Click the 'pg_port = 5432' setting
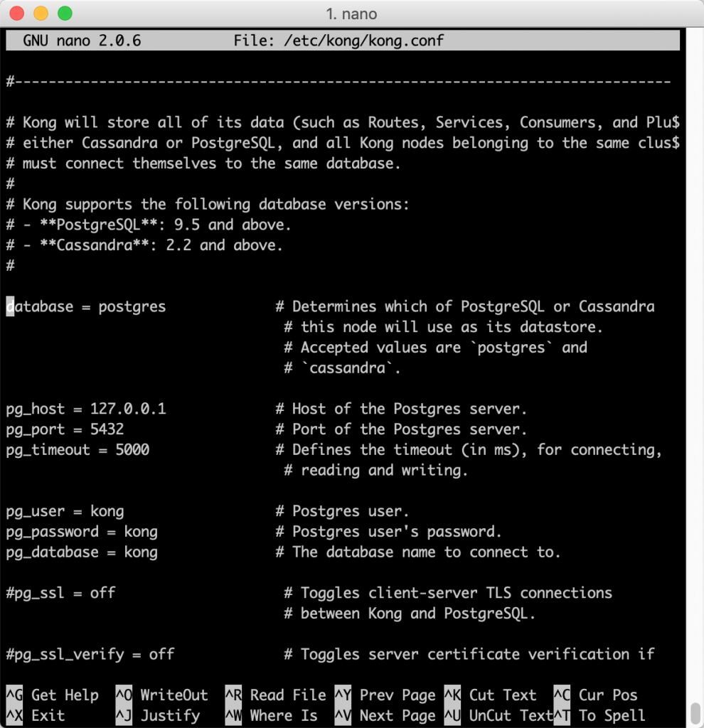The image size is (704, 728). click(x=65, y=429)
